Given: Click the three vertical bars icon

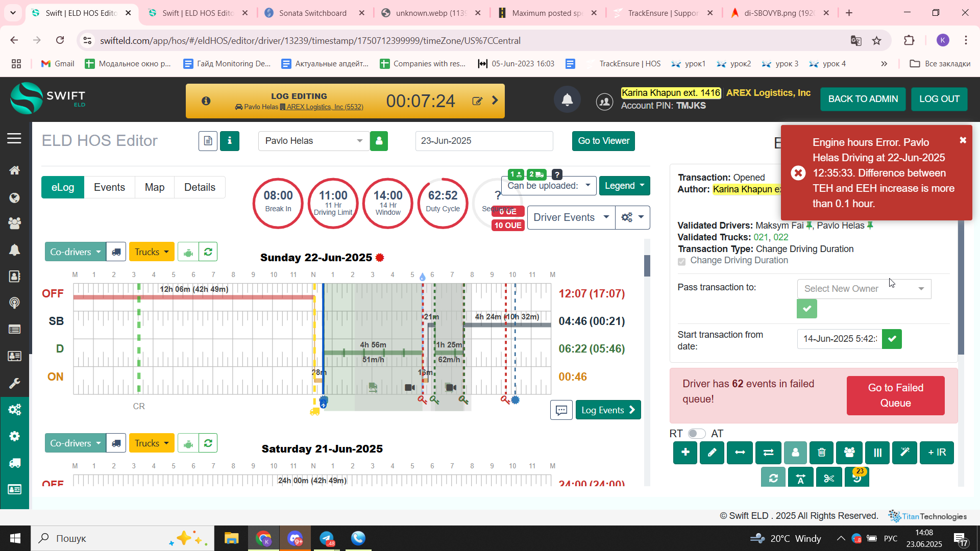Looking at the screenshot, I should pos(877,453).
